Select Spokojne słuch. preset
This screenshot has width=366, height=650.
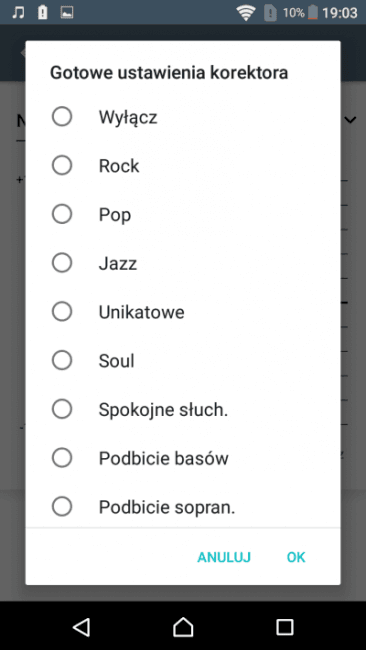click(183, 410)
